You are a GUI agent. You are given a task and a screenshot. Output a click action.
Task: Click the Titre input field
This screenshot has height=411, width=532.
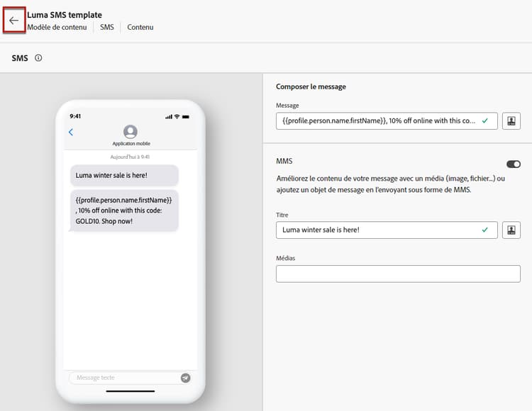click(x=387, y=230)
